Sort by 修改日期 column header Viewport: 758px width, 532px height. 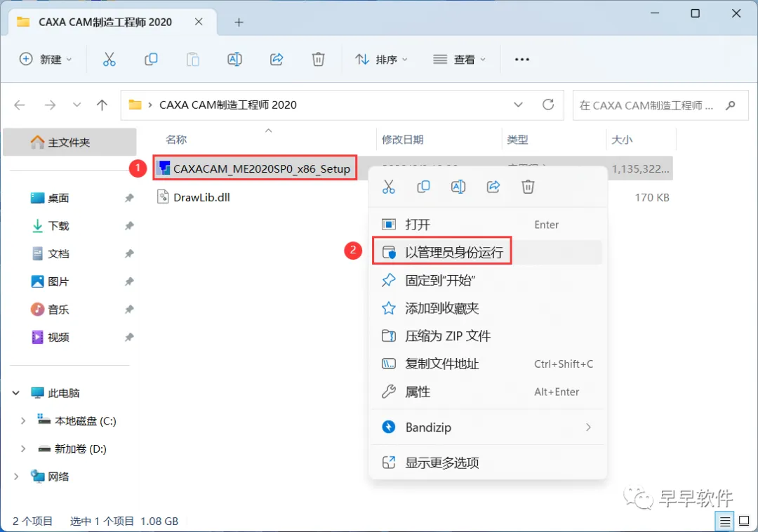pyautogui.click(x=402, y=140)
